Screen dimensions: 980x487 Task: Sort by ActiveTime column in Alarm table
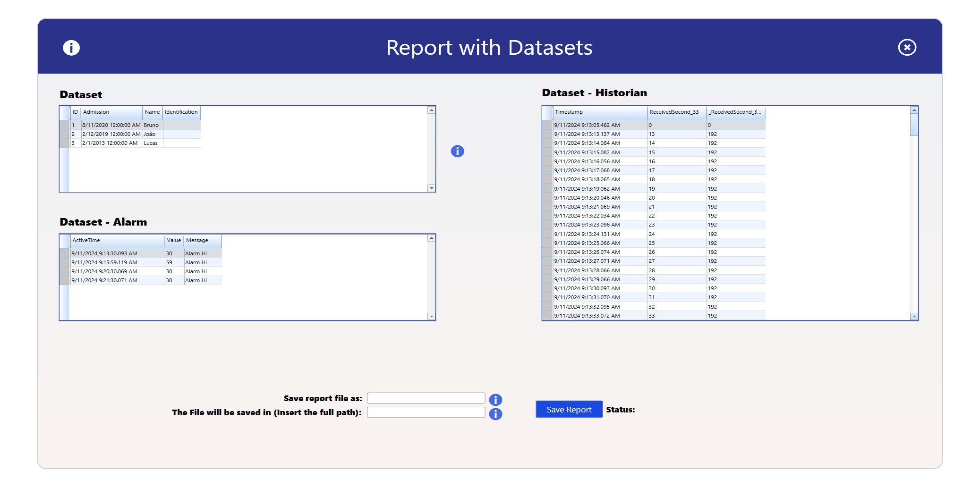coord(117,241)
